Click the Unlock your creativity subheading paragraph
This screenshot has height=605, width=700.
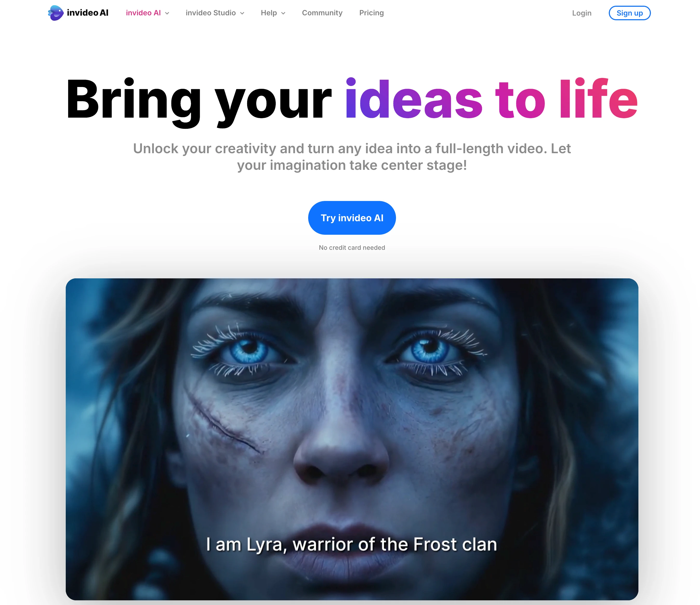tap(352, 157)
